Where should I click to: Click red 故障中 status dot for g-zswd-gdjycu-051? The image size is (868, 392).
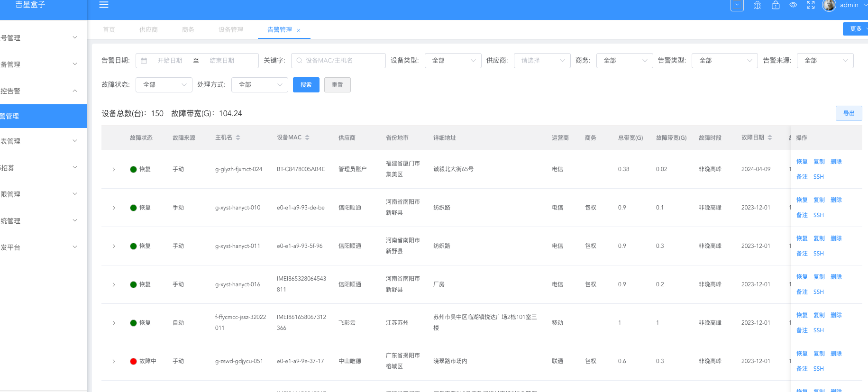click(133, 361)
